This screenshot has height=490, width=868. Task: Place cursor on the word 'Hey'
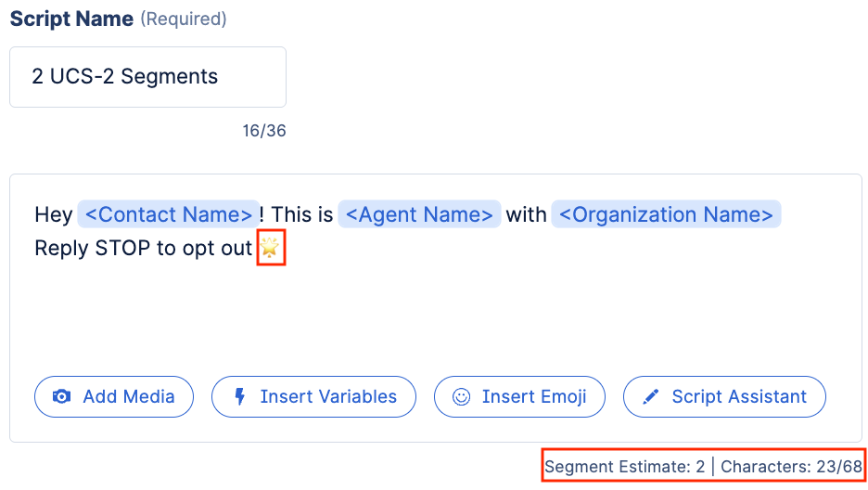[54, 214]
